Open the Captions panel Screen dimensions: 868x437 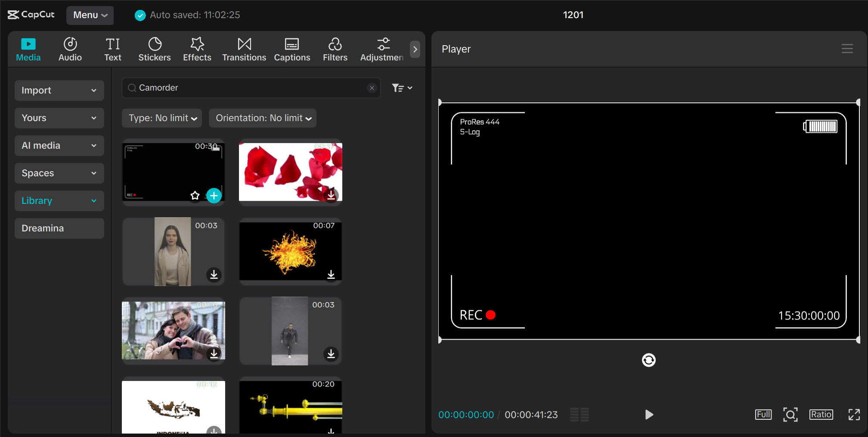click(x=292, y=48)
